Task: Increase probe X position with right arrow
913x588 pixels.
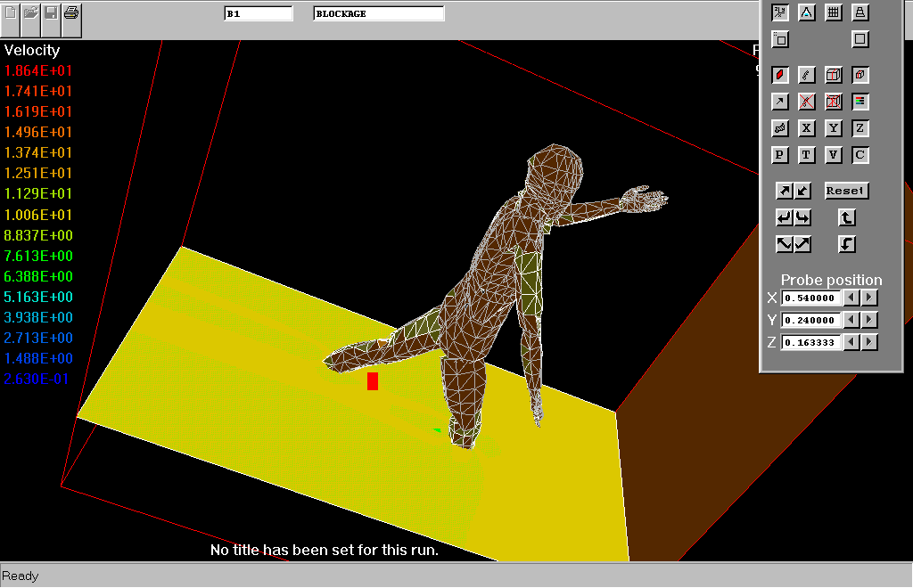Action: (870, 298)
